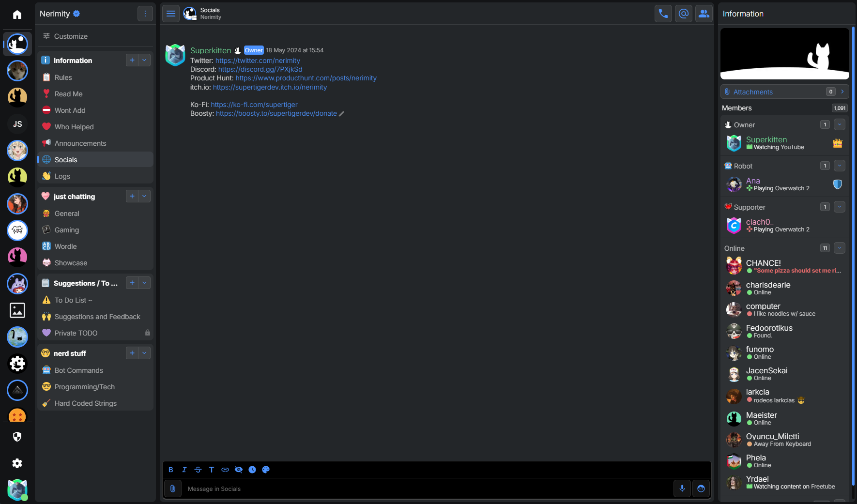The width and height of the screenshot is (857, 504).
Task: Toggle the members list panel
Action: (704, 14)
